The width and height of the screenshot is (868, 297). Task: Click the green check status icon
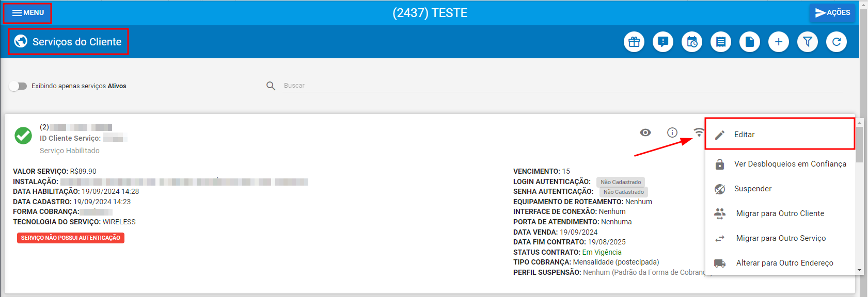[23, 136]
